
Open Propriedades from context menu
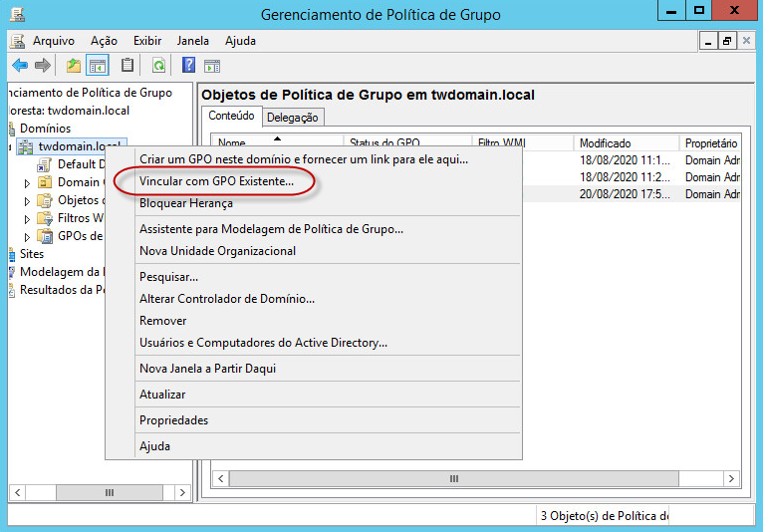173,420
